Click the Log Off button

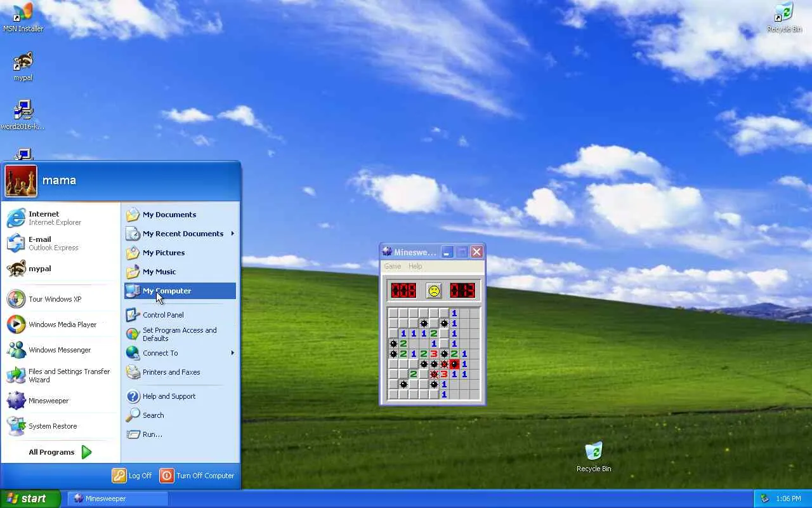132,476
